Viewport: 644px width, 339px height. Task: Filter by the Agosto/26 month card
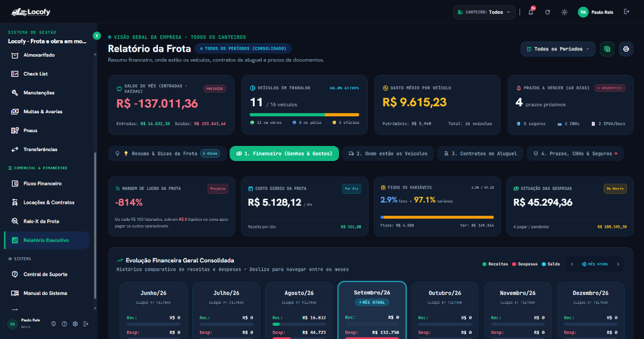299,311
